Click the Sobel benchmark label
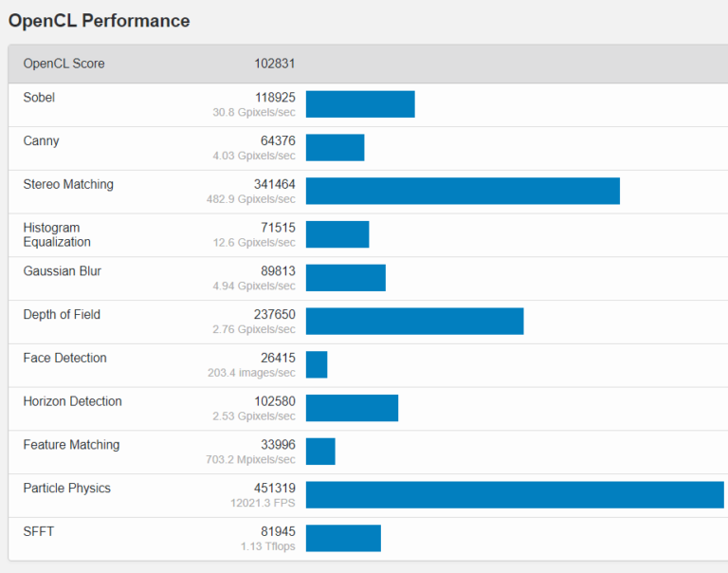Image resolution: width=728 pixels, height=573 pixels. (x=39, y=97)
